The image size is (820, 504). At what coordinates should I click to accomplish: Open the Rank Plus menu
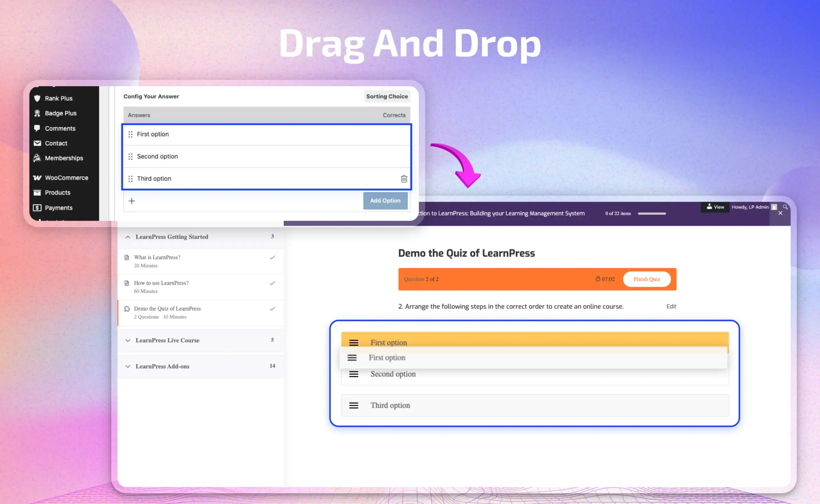pyautogui.click(x=59, y=98)
